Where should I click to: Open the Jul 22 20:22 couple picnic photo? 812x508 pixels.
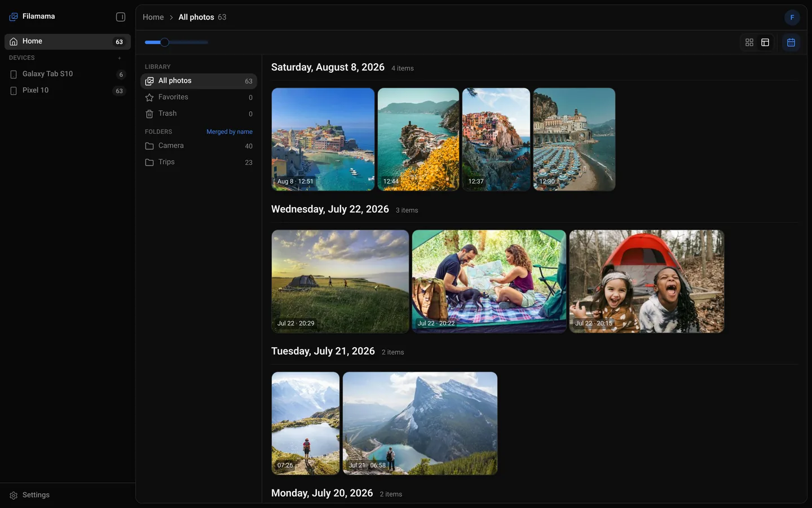pyautogui.click(x=489, y=281)
